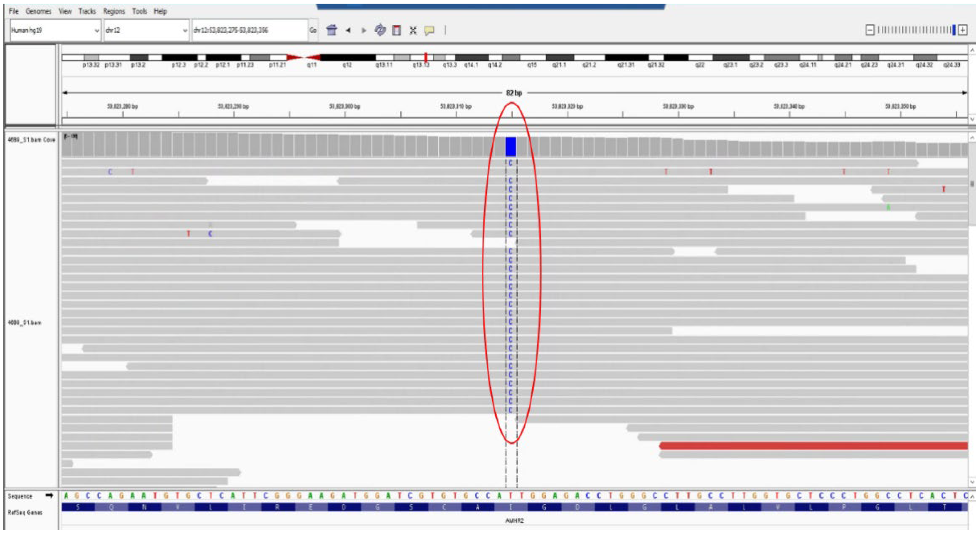Open the Tools menu
Image resolution: width=980 pixels, height=533 pixels.
(x=140, y=11)
